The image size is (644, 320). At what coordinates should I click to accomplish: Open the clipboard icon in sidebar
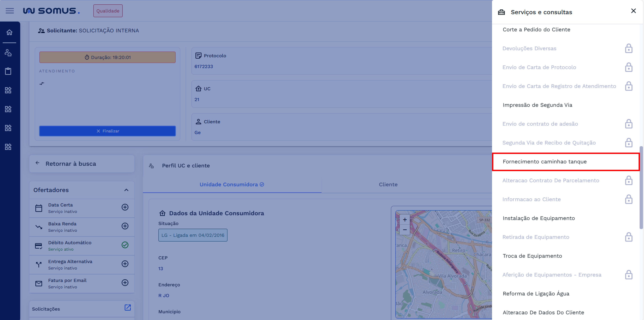[8, 71]
